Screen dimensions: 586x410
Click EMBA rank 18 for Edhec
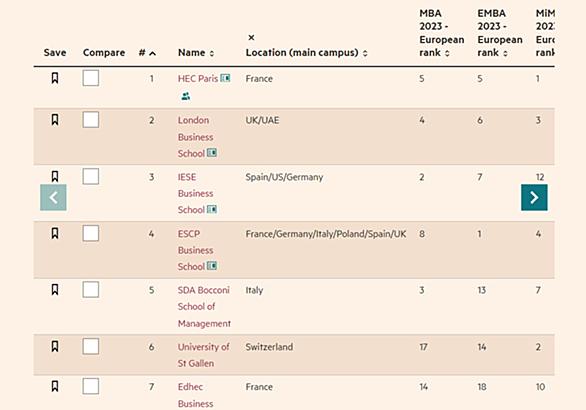tap(482, 386)
